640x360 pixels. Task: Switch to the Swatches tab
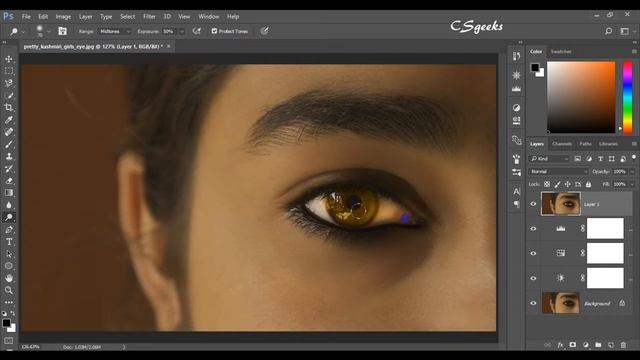[x=561, y=52]
